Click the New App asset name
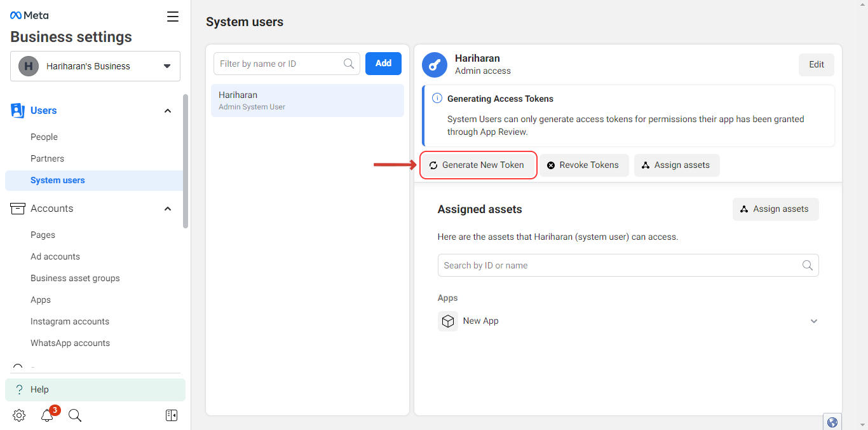The width and height of the screenshot is (868, 430). [481, 321]
